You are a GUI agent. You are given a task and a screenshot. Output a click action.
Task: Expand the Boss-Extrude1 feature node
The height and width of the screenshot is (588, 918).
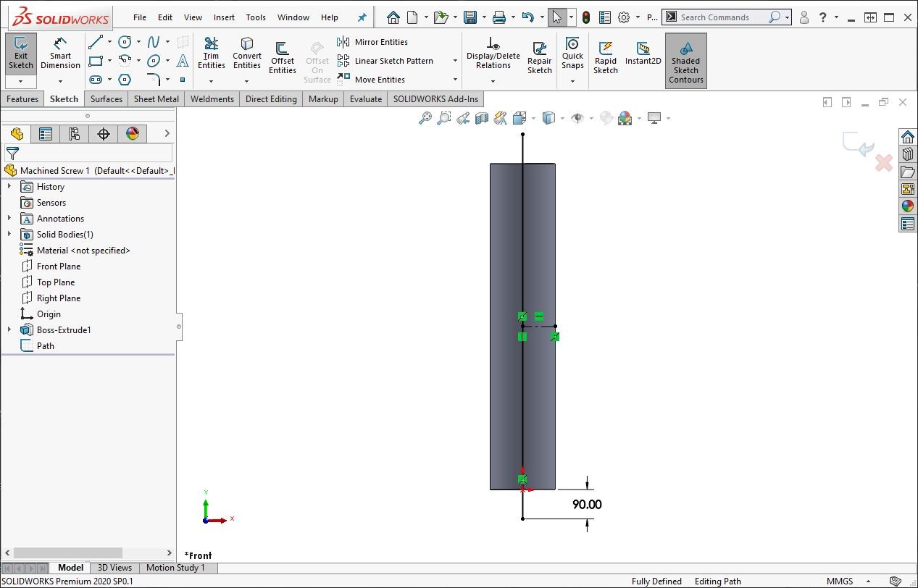(x=9, y=330)
